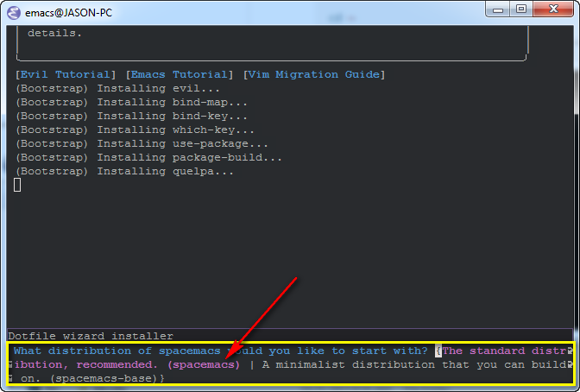Choose the '(spacemacs)' distribution option

click(x=204, y=364)
